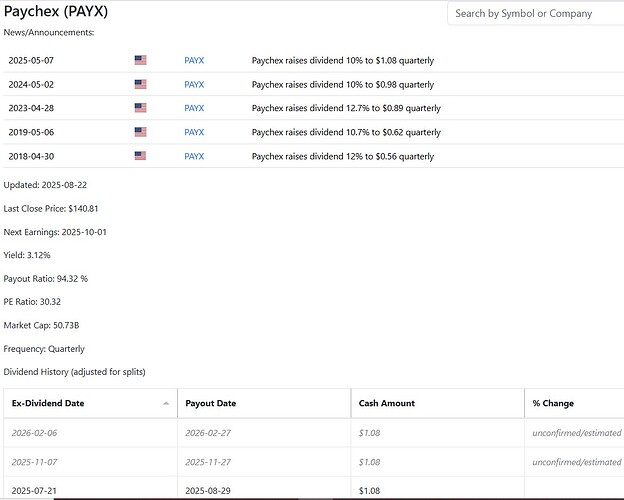Click ex-dividend date cell 2026-02-06
The image size is (624, 500).
[34, 433]
